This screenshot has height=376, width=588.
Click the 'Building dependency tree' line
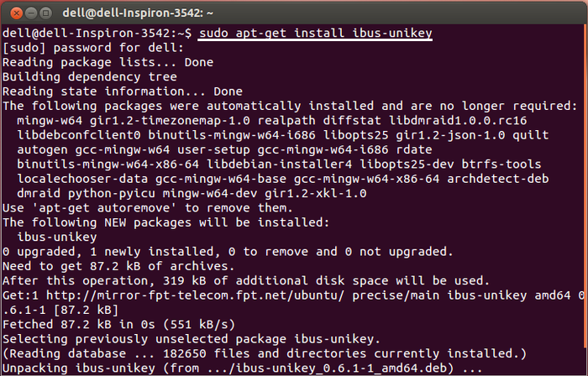click(90, 76)
